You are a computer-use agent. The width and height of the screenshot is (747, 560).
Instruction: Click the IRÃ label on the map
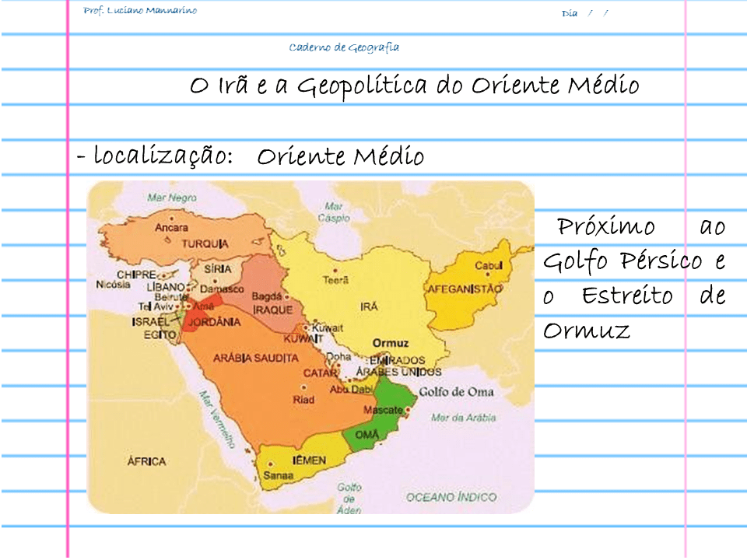coord(369,307)
